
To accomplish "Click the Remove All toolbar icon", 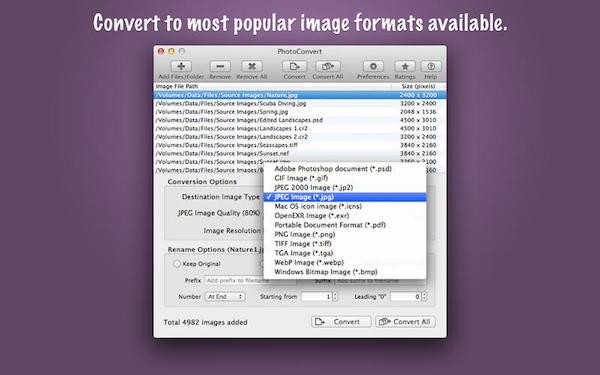I will point(251,66).
